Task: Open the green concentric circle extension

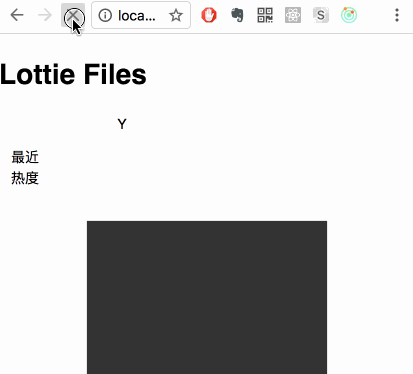Action: [349, 15]
